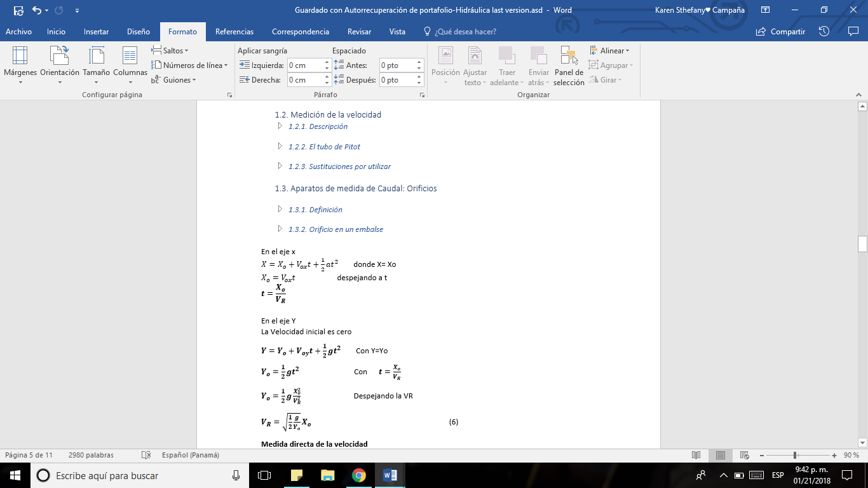Switch to the Diseño tab
Image resolution: width=868 pixels, height=488 pixels.
139,31
